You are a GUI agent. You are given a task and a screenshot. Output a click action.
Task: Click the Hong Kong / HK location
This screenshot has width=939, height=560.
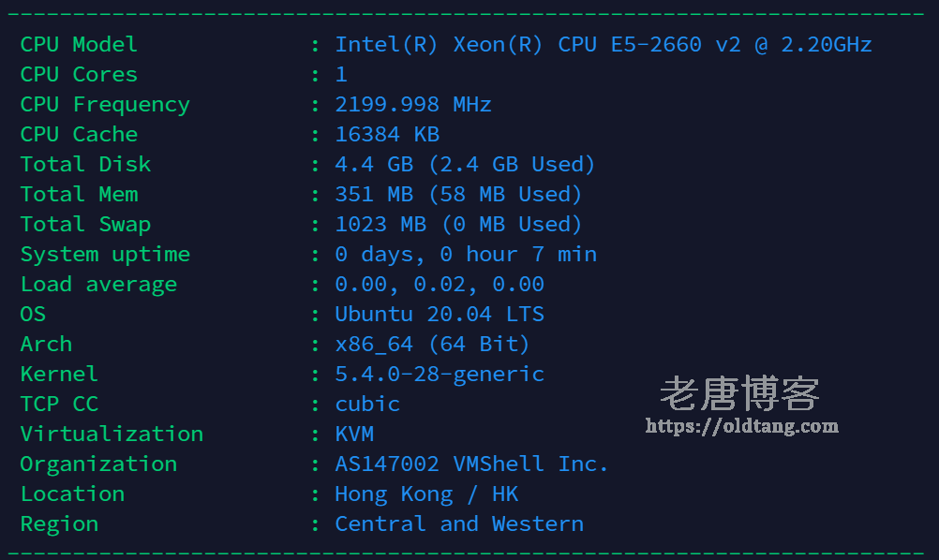tap(426, 494)
